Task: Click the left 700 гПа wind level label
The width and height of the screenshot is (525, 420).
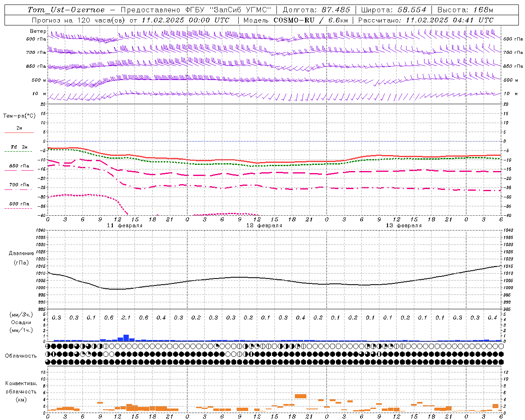Action: 36,52
